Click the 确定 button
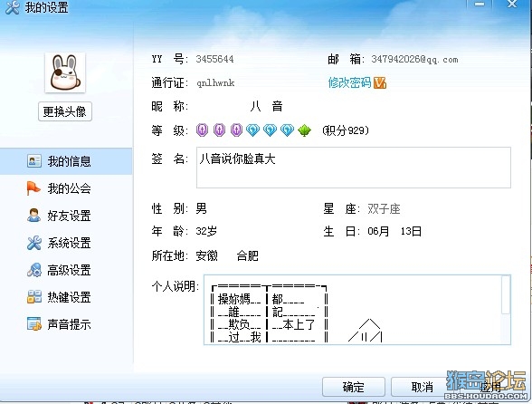Viewport: 532px width, 404px height. click(354, 387)
